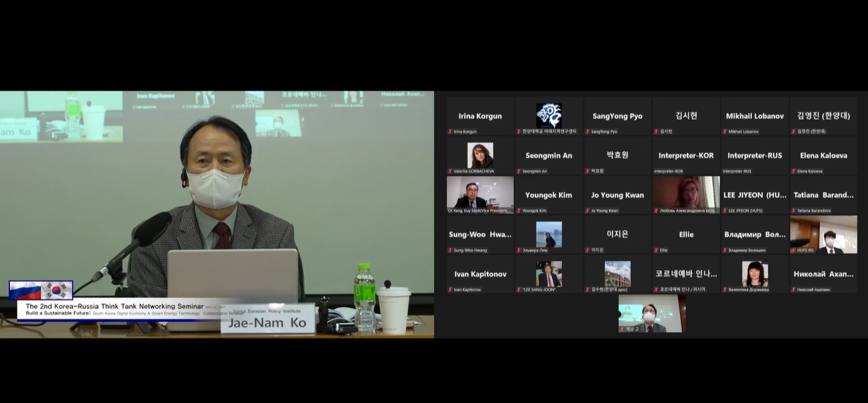The width and height of the screenshot is (868, 403).
Task: Click muted mic icon on Mikhail Lobanov tile
Action: tap(725, 132)
